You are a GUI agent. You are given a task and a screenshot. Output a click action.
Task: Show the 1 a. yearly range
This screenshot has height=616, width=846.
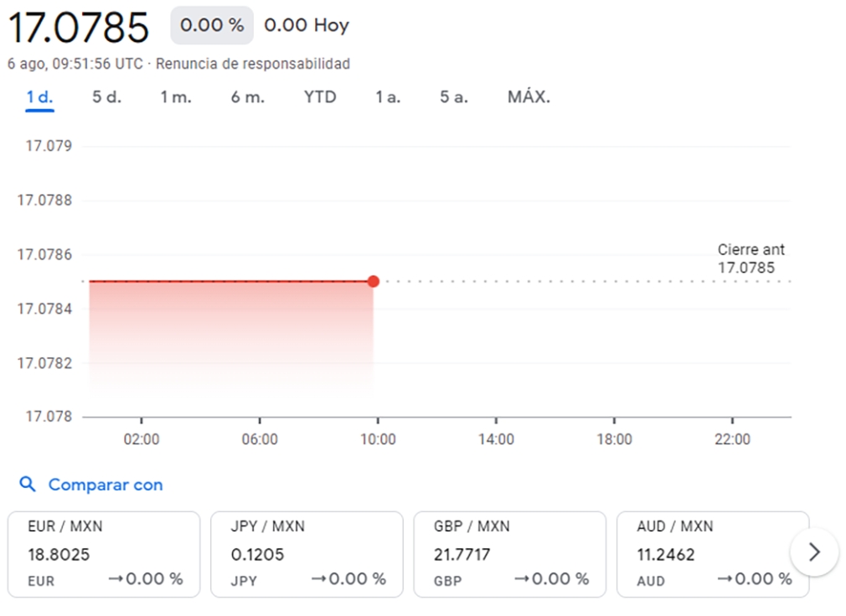(x=388, y=97)
